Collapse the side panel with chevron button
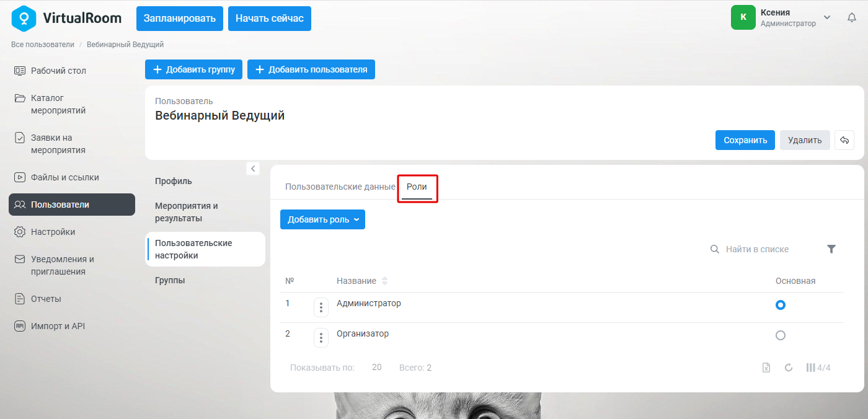The width and height of the screenshot is (868, 419). click(252, 169)
